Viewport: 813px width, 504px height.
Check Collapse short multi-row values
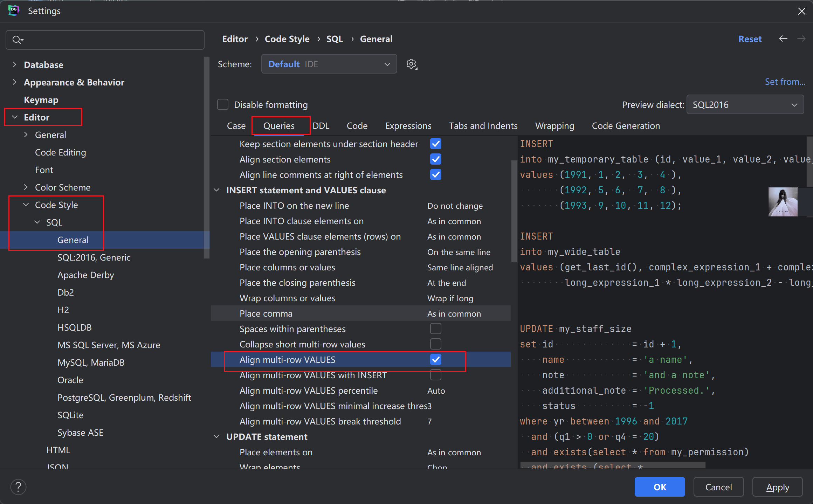click(435, 344)
